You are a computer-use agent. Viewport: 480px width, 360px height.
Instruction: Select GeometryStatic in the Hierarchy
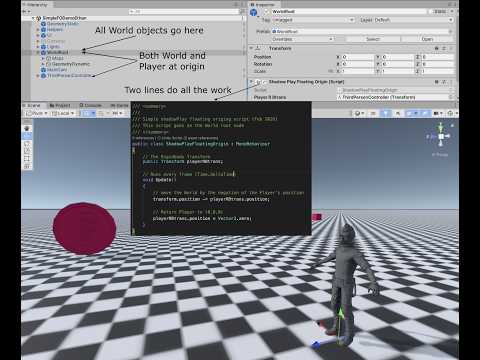coord(63,24)
